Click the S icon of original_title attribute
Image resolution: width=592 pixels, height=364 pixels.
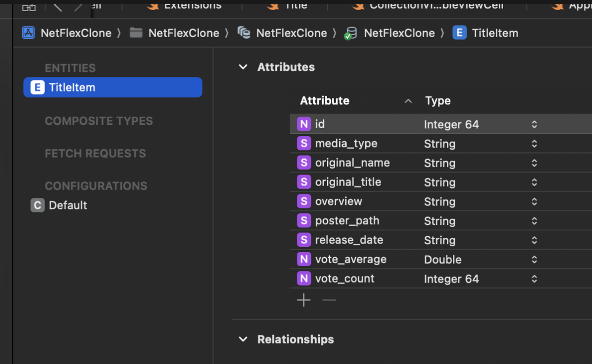click(304, 182)
